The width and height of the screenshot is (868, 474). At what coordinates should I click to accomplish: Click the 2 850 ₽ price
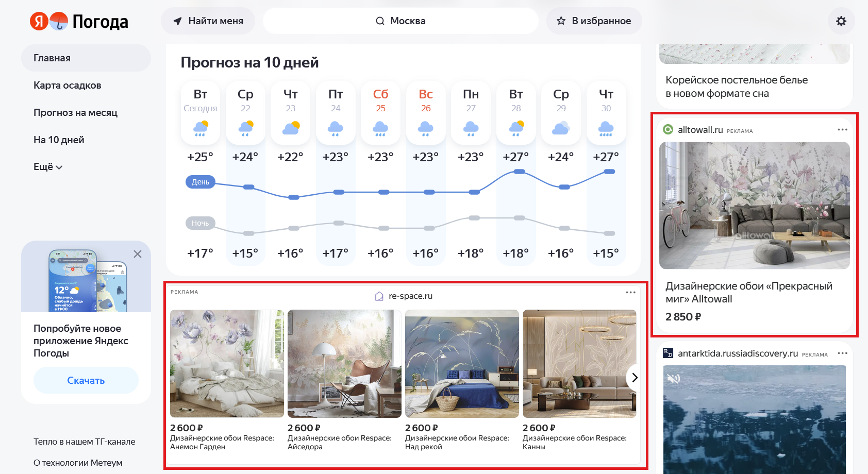(x=683, y=317)
